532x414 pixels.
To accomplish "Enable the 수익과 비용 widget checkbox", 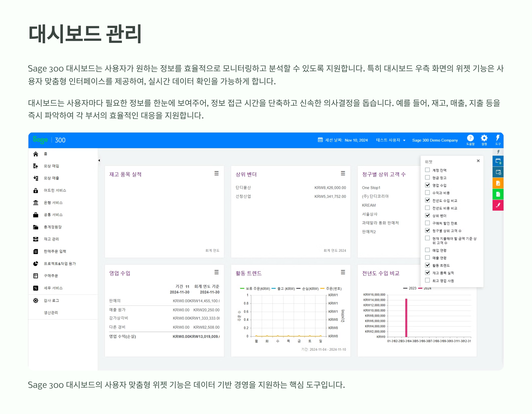I will (428, 193).
